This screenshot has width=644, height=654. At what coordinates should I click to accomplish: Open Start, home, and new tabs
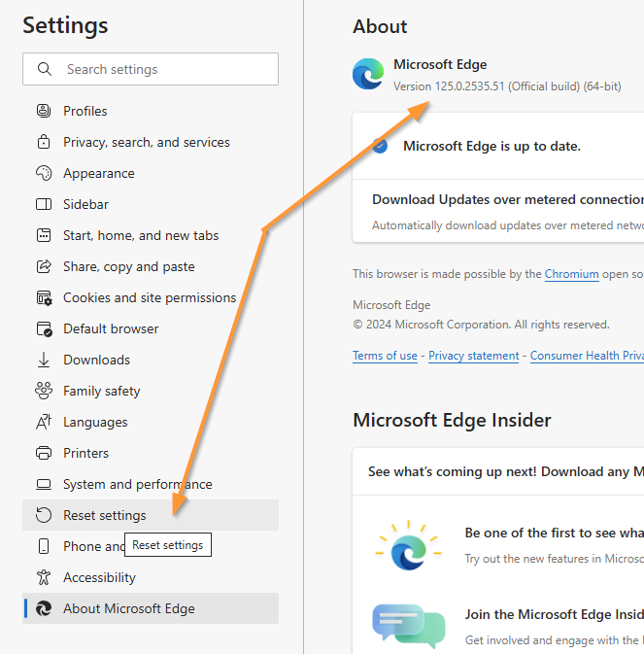pyautogui.click(x=141, y=235)
